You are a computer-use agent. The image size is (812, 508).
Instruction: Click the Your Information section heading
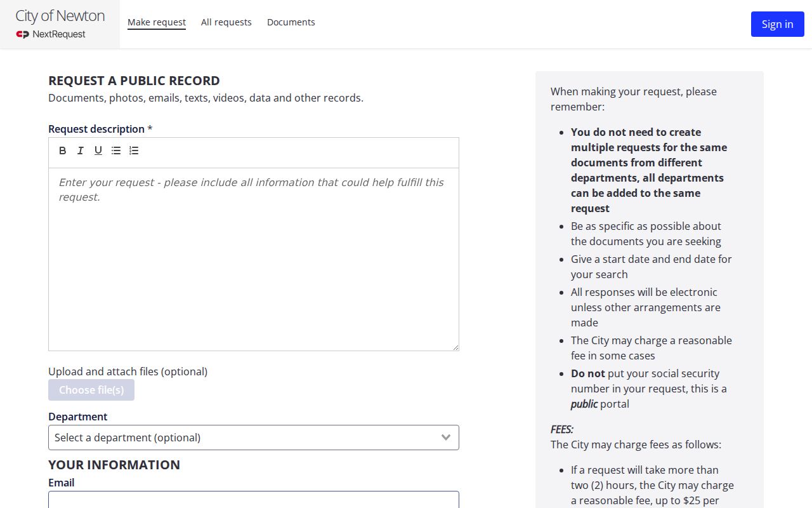(114, 465)
